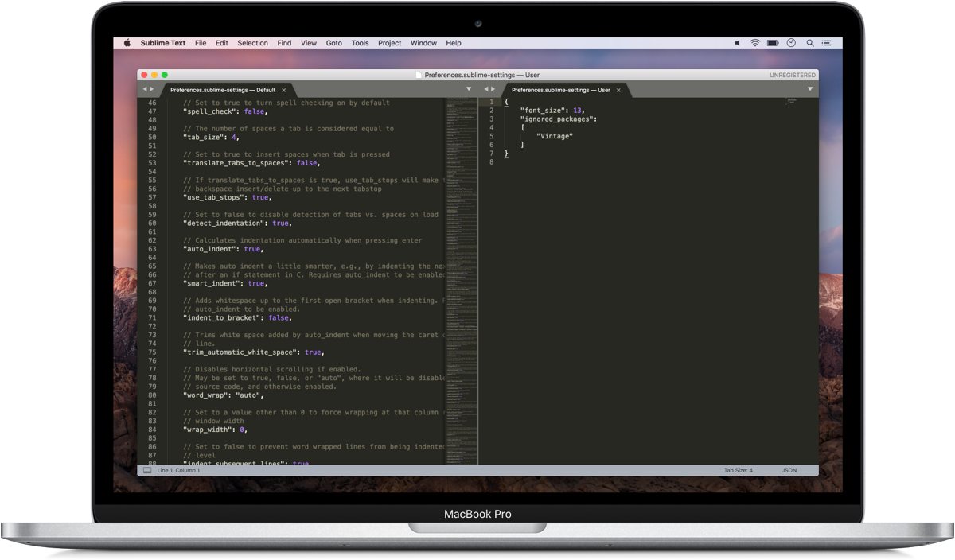
Task: Click the comment about detection of tabs vs. spaces
Action: (x=310, y=215)
